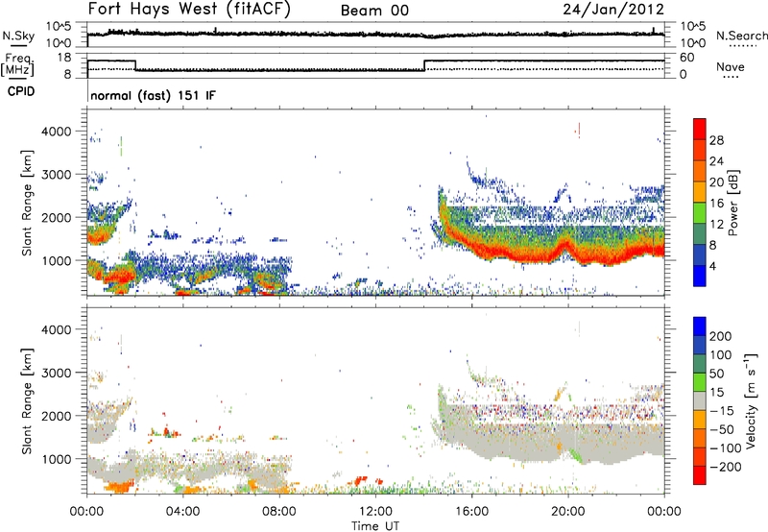The image size is (768, 532).
Task: Click the 'Beam 00' label
Action: [374, 11]
